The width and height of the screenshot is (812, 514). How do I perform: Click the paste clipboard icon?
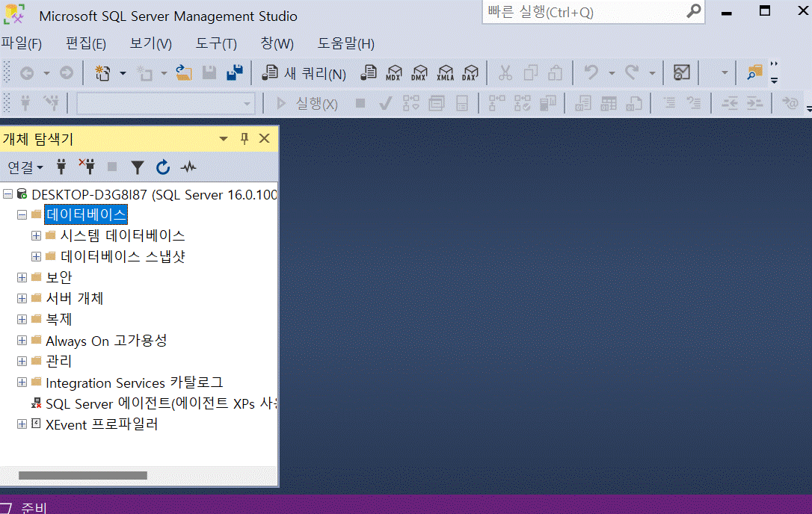pos(555,73)
